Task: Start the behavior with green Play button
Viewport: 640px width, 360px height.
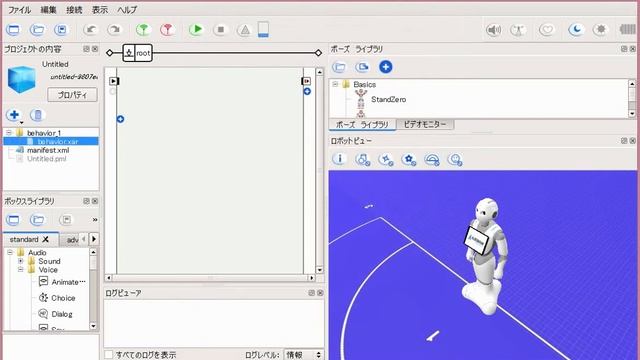Action: pos(197,29)
